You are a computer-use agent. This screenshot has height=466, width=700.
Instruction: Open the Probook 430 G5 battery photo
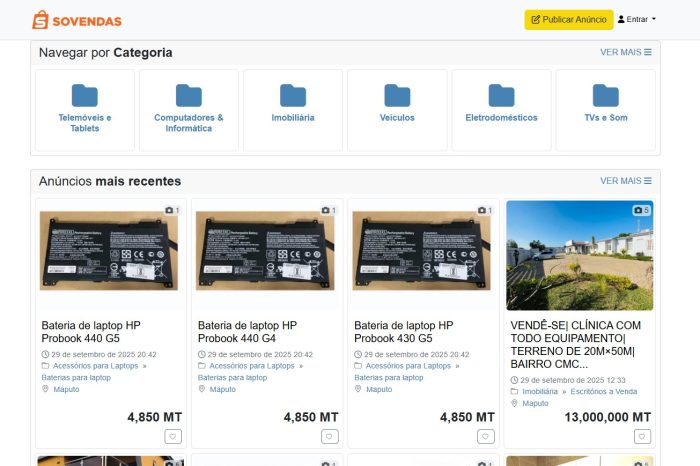[421, 251]
